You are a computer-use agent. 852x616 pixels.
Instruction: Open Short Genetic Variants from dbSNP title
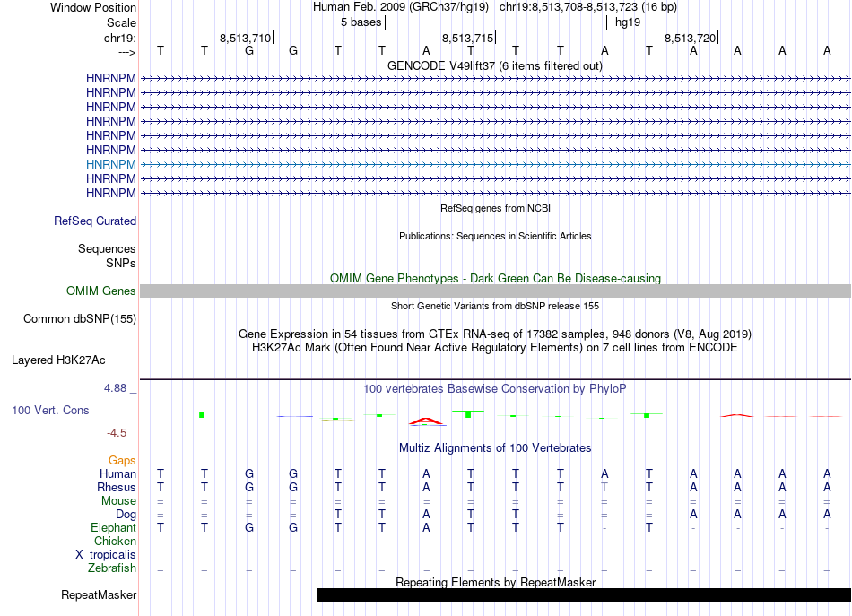tap(495, 306)
